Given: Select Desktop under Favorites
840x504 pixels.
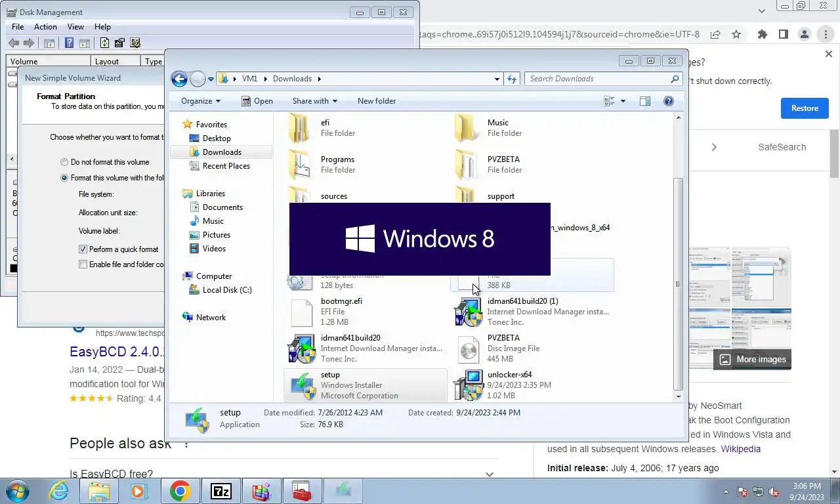Looking at the screenshot, I should click(217, 138).
